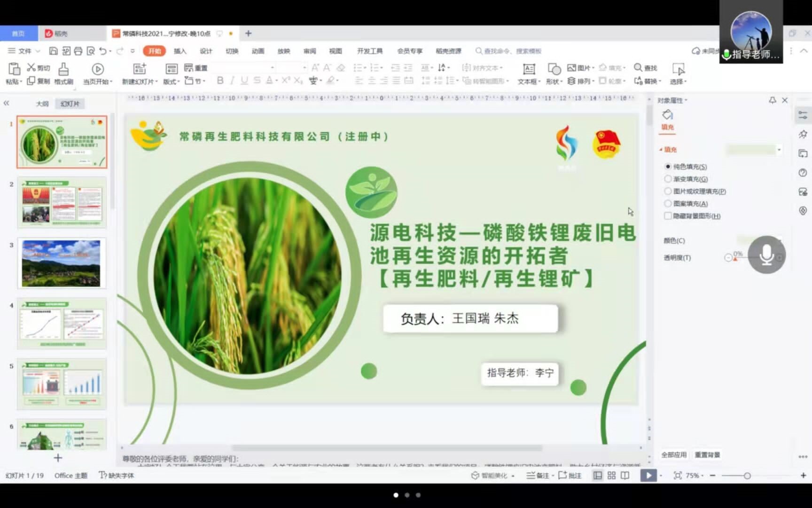The height and width of the screenshot is (508, 812).
Task: Switch to slide sorter grid view
Action: (611, 476)
